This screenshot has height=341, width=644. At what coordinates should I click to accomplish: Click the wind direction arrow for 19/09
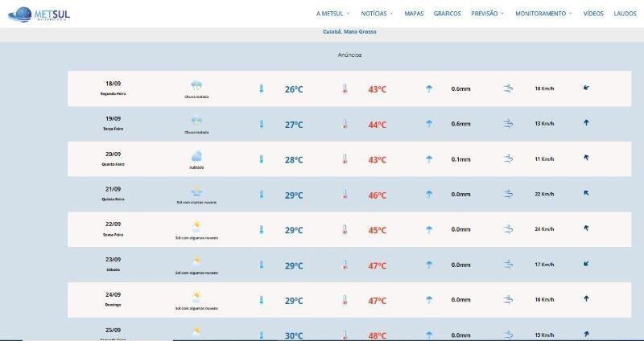click(x=586, y=123)
